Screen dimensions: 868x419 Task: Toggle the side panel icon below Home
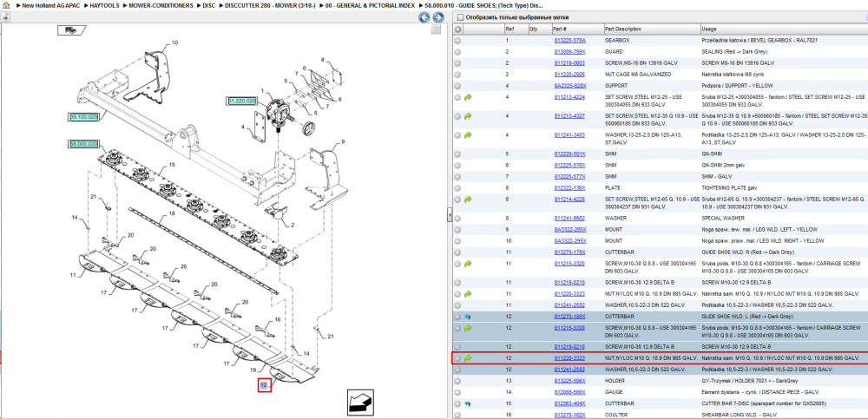pos(5,17)
